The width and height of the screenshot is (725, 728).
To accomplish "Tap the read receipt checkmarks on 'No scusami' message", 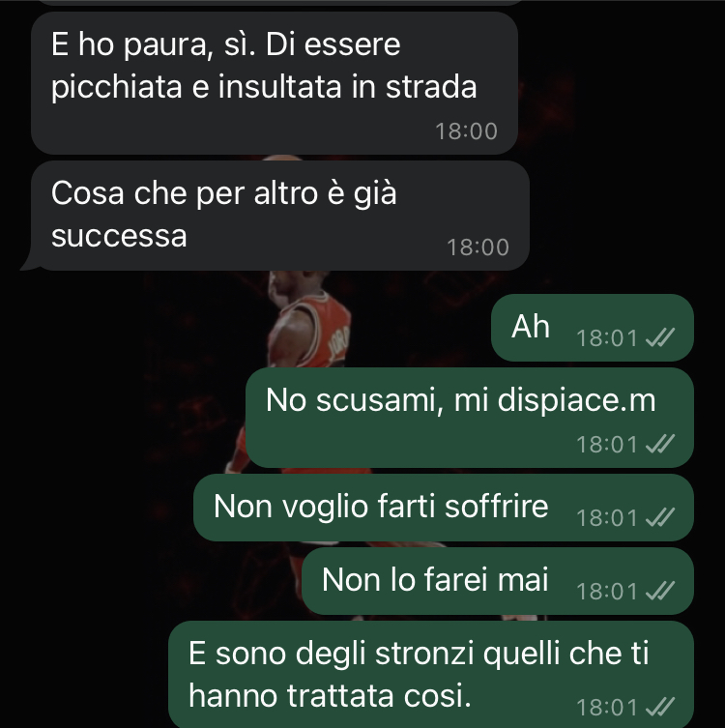I will tap(660, 444).
